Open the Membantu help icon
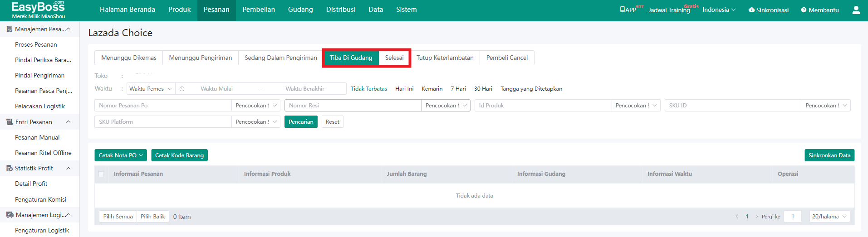Image resolution: width=868 pixels, height=237 pixels. pos(804,10)
